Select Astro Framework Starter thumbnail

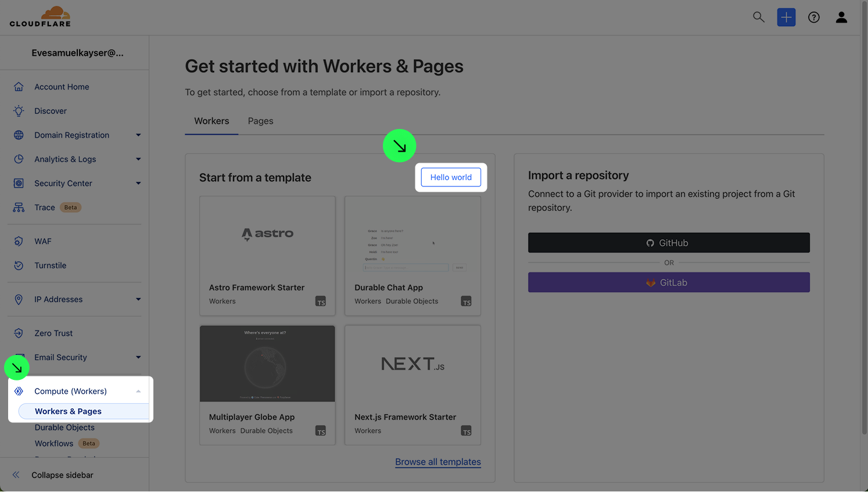(x=267, y=234)
